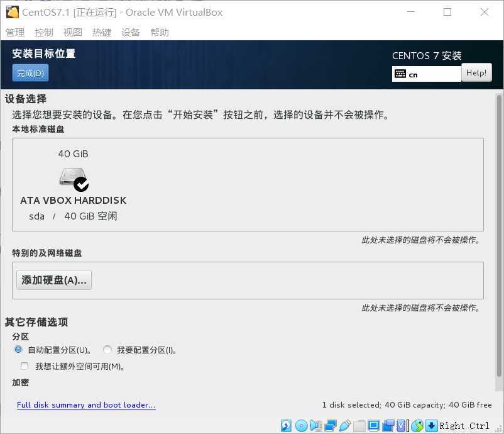The height and width of the screenshot is (434, 504).
Task: Click the optical disc indicator in status bar
Action: tap(301, 426)
